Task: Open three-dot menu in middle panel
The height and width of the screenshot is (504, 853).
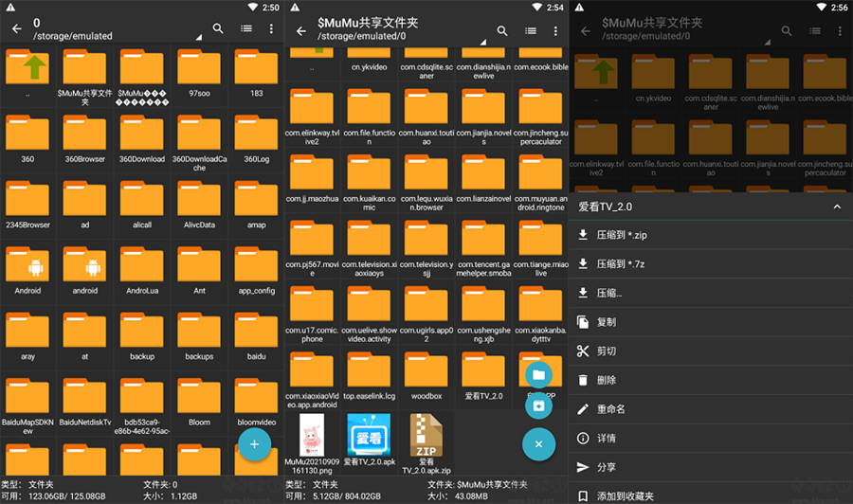Action: point(555,31)
